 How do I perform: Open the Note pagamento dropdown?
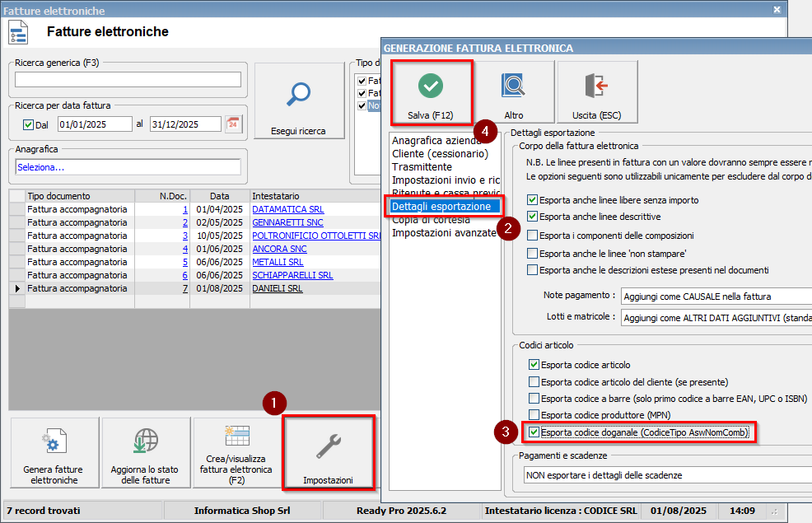pyautogui.click(x=715, y=297)
